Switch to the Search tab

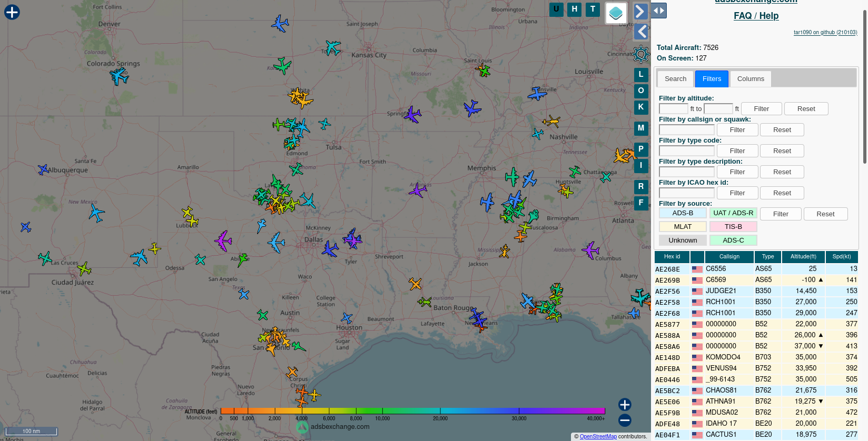pyautogui.click(x=675, y=79)
